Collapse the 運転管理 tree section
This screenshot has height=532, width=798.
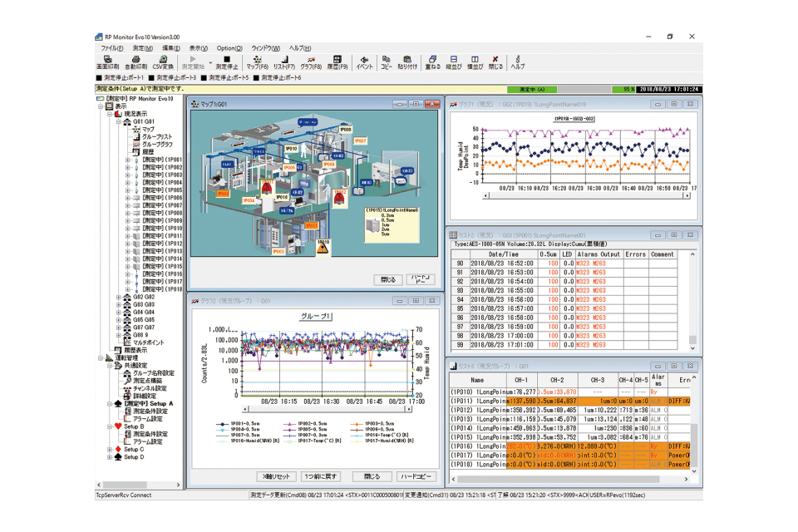101,357
